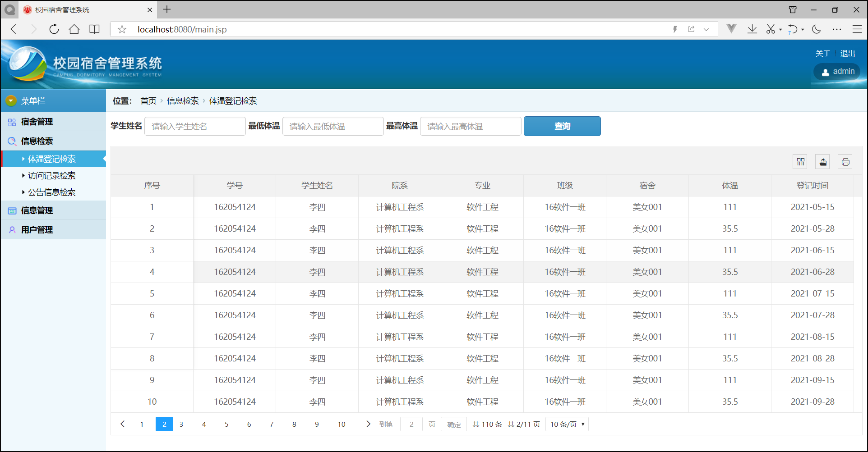The image size is (868, 452).
Task: Click the browser back arrow
Action: pos(14,29)
